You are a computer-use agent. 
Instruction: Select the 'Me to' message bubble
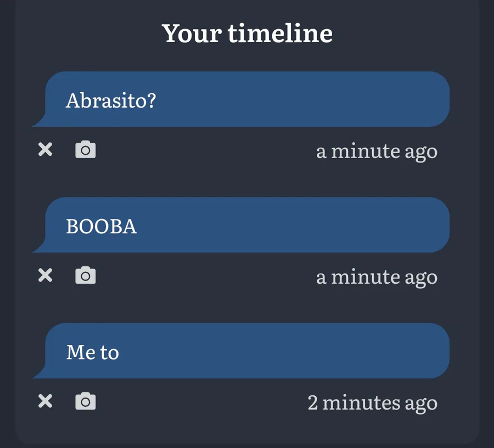pyautogui.click(x=241, y=351)
